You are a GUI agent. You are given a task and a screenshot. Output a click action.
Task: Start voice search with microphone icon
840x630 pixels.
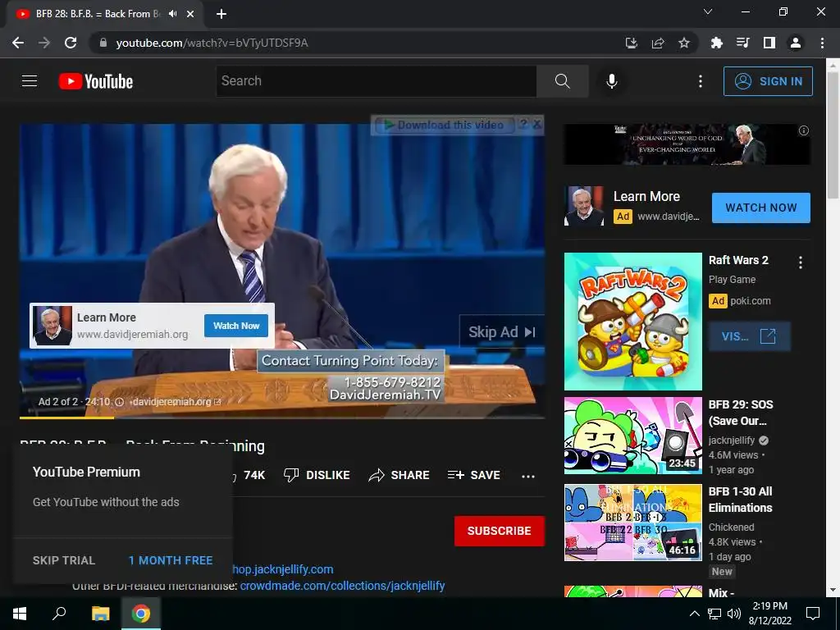(611, 81)
